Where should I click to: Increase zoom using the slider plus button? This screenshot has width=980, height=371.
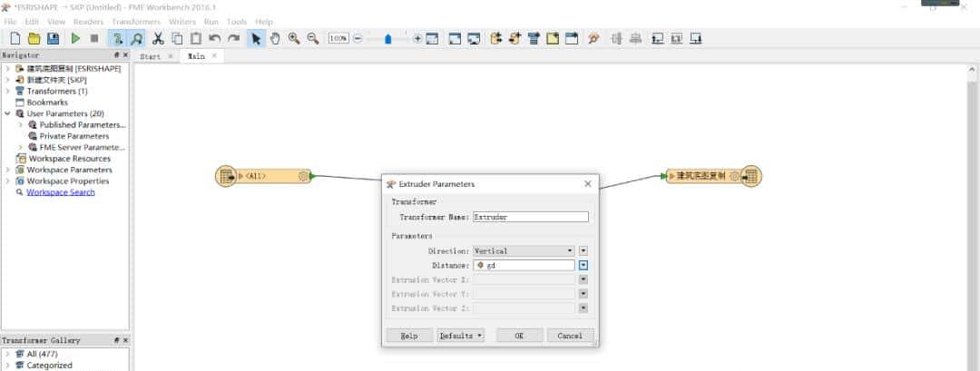[417, 39]
